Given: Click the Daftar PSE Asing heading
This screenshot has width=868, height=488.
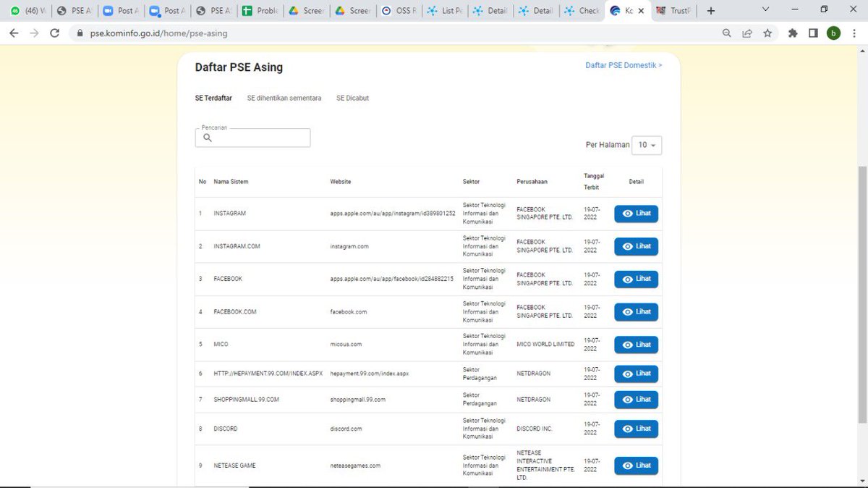Looking at the screenshot, I should coord(239,67).
